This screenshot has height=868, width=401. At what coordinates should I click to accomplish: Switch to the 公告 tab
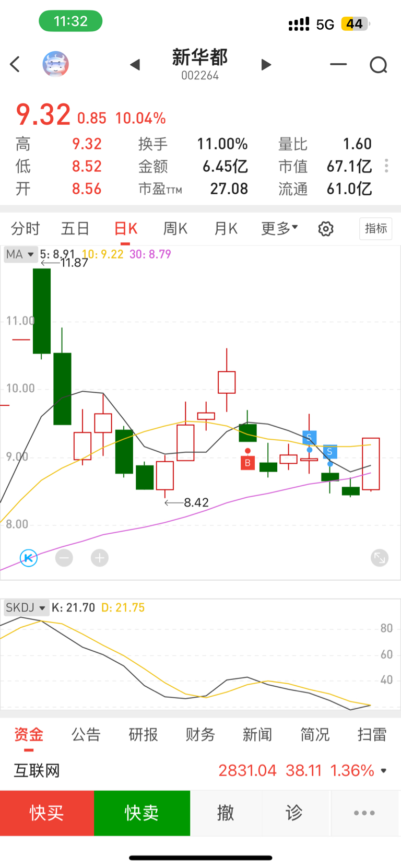tap(86, 735)
